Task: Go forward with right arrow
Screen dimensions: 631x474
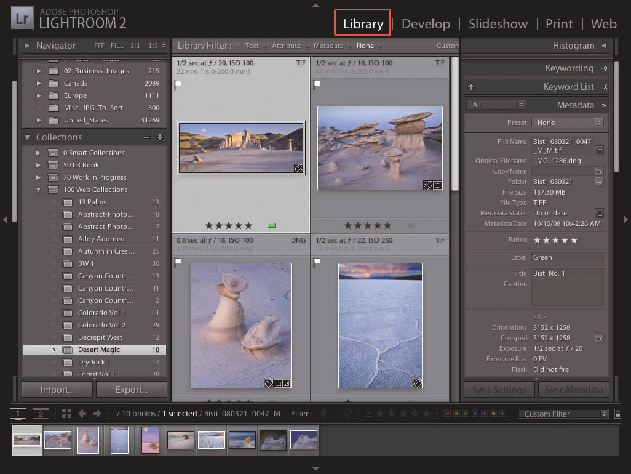Action: [x=97, y=414]
